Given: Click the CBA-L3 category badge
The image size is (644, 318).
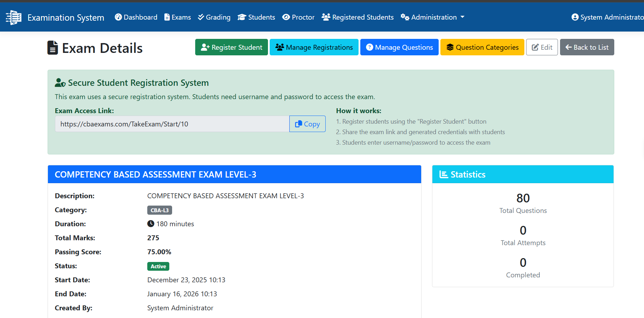Looking at the screenshot, I should click(x=160, y=210).
